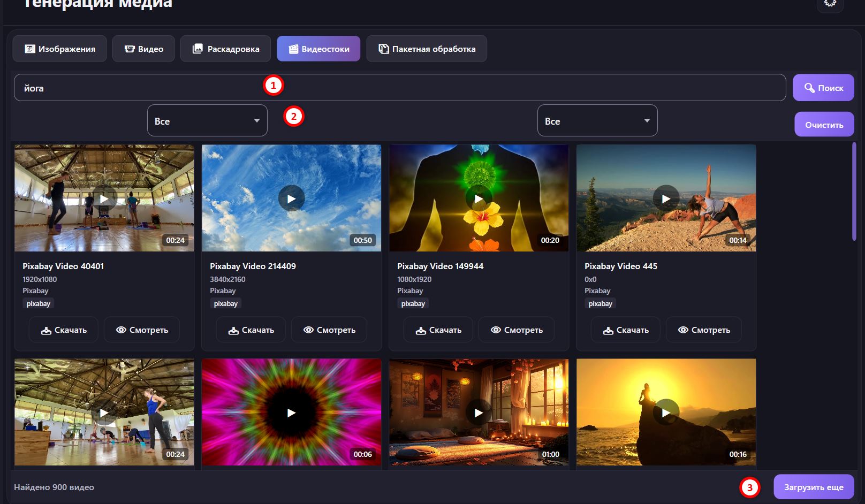
Task: Watch Pixabay Video 40401 via Смотреть
Action: pyautogui.click(x=142, y=330)
